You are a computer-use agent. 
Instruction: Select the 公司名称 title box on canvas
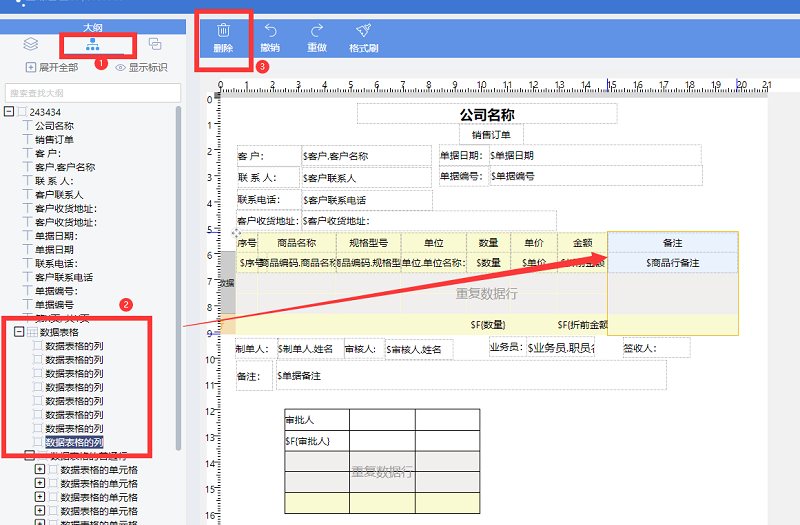pyautogui.click(x=487, y=115)
